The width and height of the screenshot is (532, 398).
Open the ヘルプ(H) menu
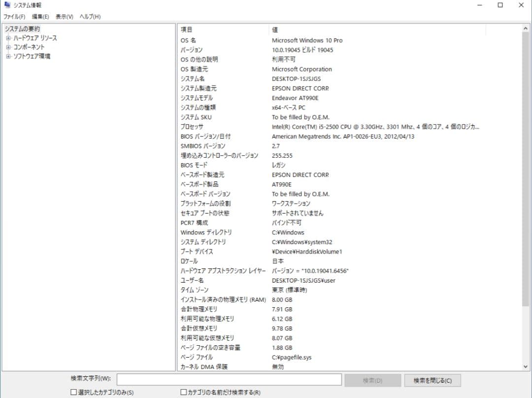pyautogui.click(x=90, y=17)
